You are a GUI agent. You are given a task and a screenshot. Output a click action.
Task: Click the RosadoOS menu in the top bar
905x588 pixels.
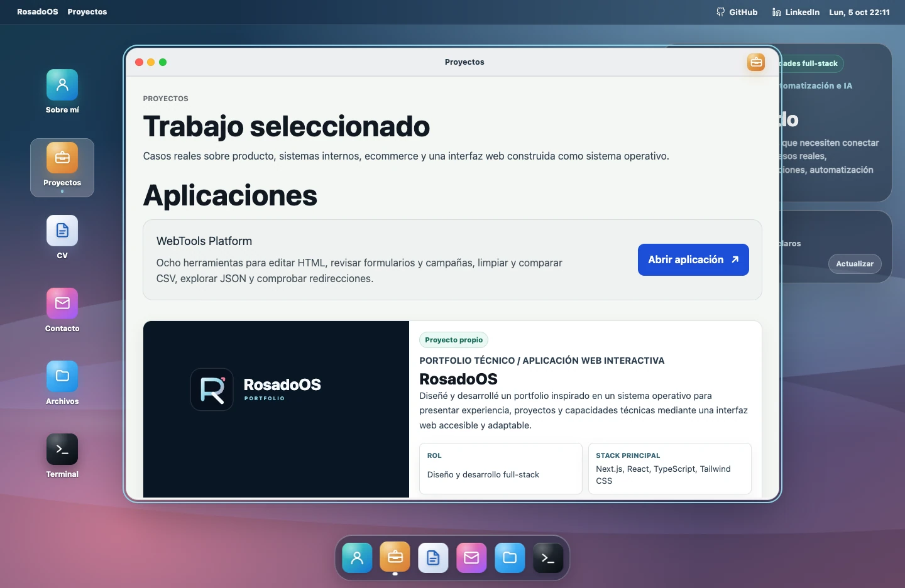pos(38,12)
